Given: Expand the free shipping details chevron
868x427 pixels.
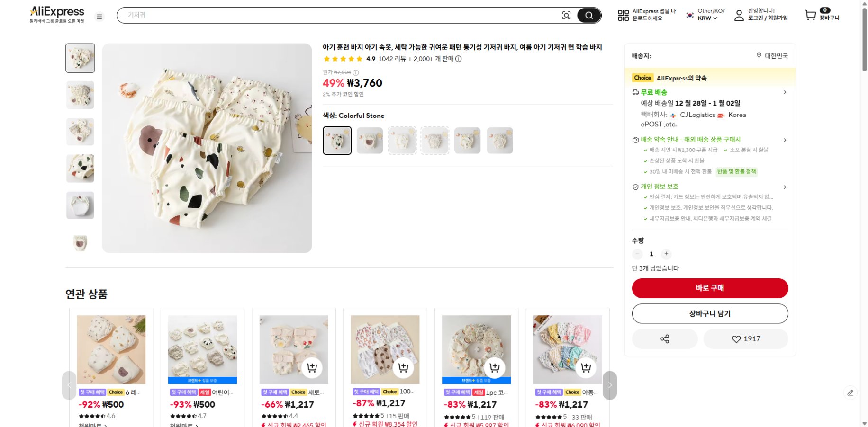Looking at the screenshot, I should point(785,92).
